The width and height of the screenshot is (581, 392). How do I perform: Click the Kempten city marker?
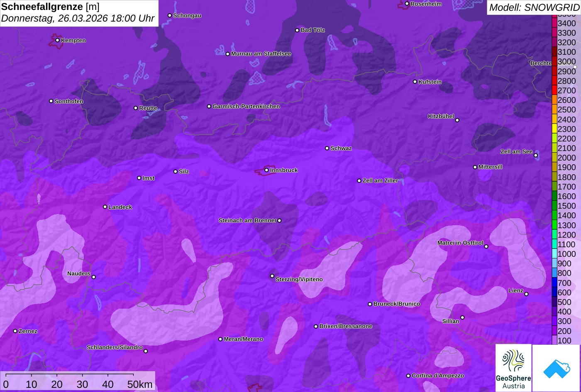57,40
